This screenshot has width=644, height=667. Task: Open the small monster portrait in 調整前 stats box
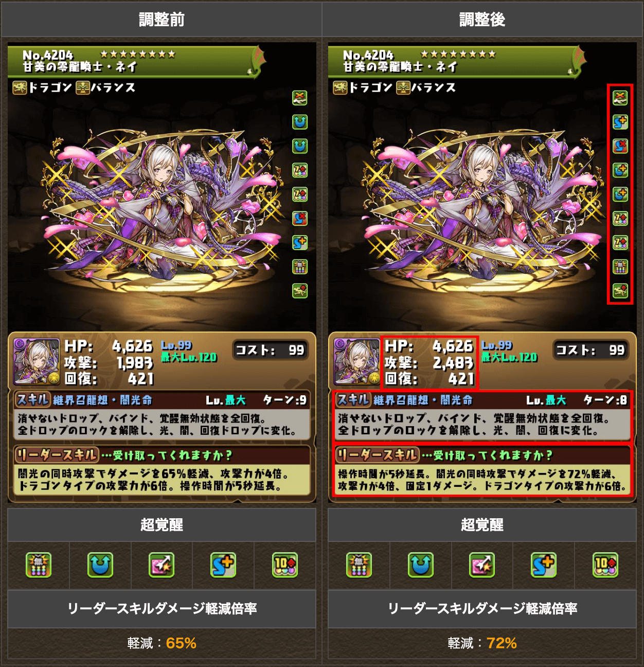tap(37, 361)
